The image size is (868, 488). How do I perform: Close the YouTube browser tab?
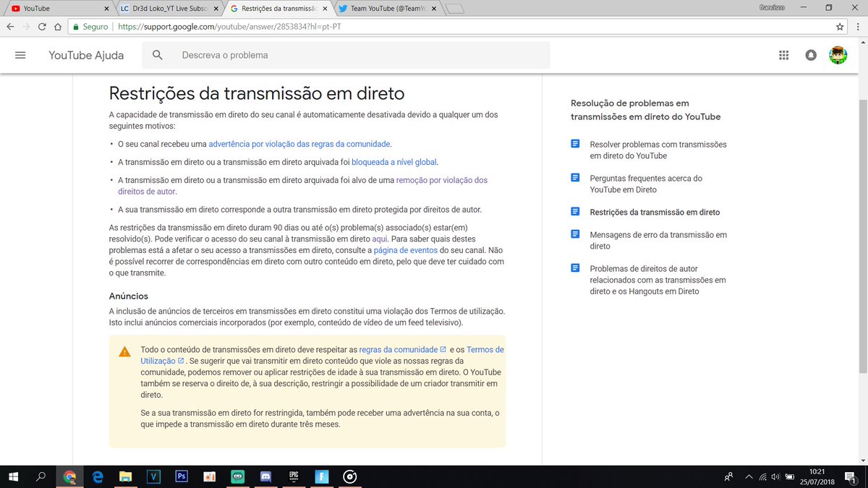(x=106, y=9)
